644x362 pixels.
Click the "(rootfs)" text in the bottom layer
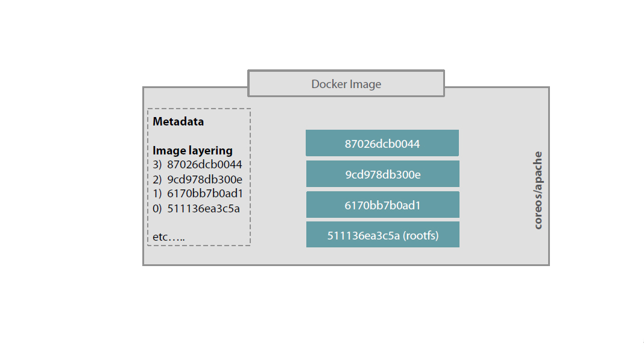coord(420,235)
